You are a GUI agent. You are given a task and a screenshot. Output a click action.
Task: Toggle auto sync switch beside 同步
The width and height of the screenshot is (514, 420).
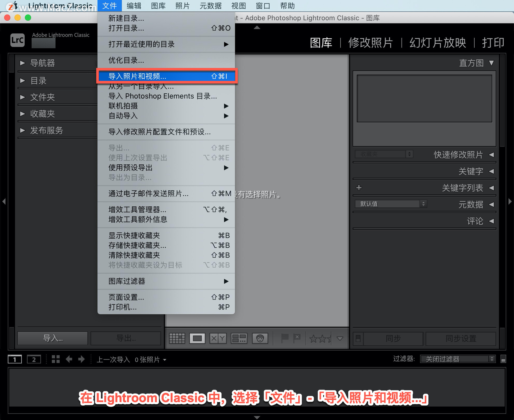[358, 339]
